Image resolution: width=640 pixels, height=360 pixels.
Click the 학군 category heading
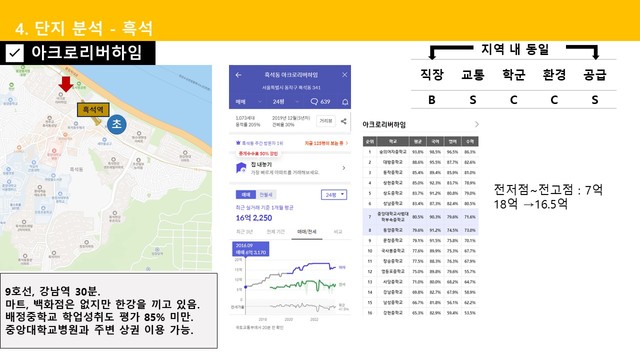(513, 75)
